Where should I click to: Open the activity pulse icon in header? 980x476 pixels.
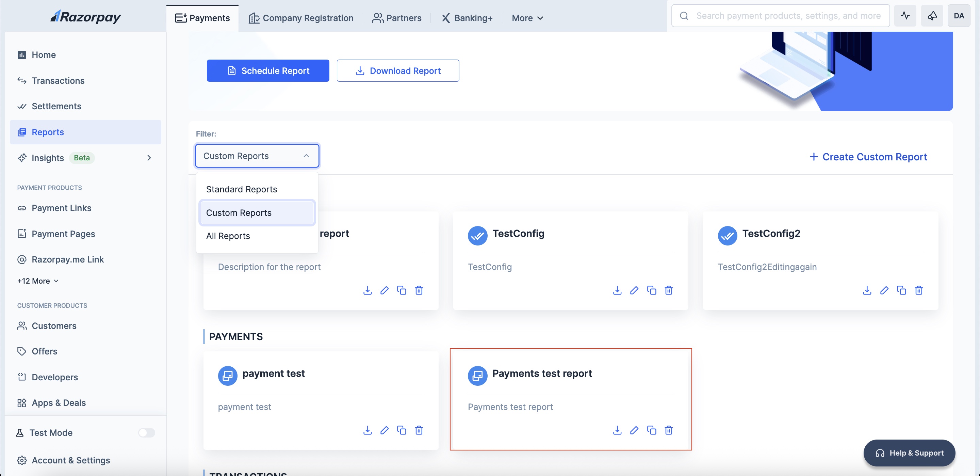click(x=905, y=16)
